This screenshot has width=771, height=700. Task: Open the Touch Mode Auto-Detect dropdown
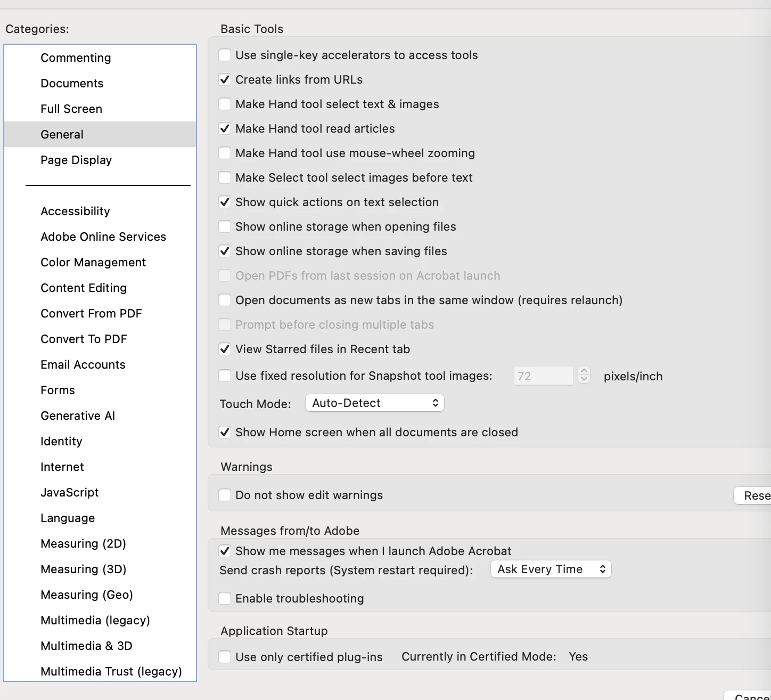pos(375,403)
